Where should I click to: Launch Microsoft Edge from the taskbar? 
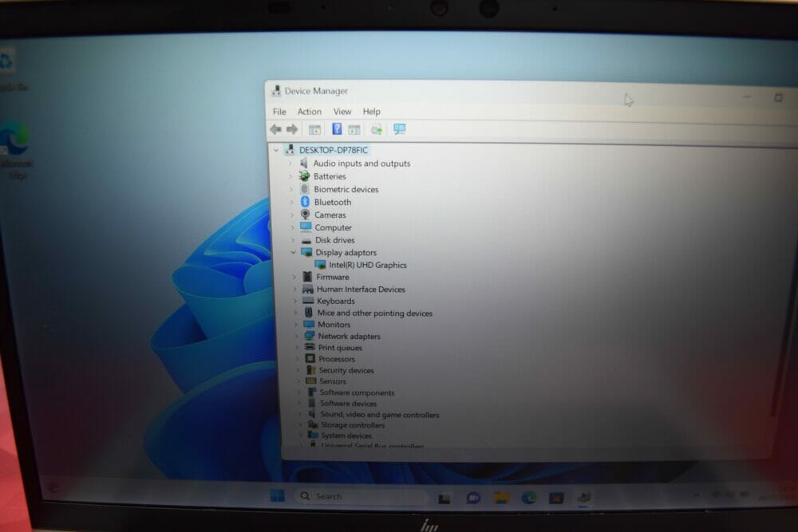[529, 498]
